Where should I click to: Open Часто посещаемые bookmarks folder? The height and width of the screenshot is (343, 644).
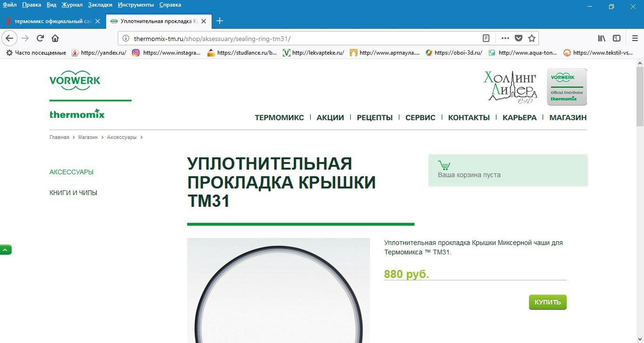(x=36, y=53)
